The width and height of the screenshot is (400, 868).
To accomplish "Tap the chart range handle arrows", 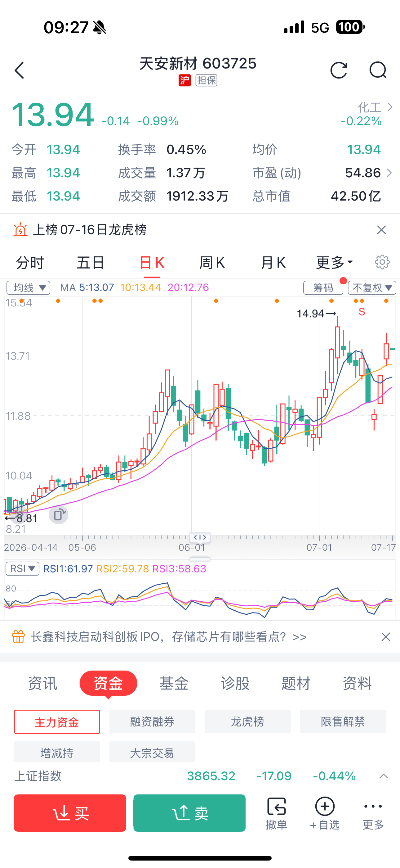I will click(x=200, y=537).
